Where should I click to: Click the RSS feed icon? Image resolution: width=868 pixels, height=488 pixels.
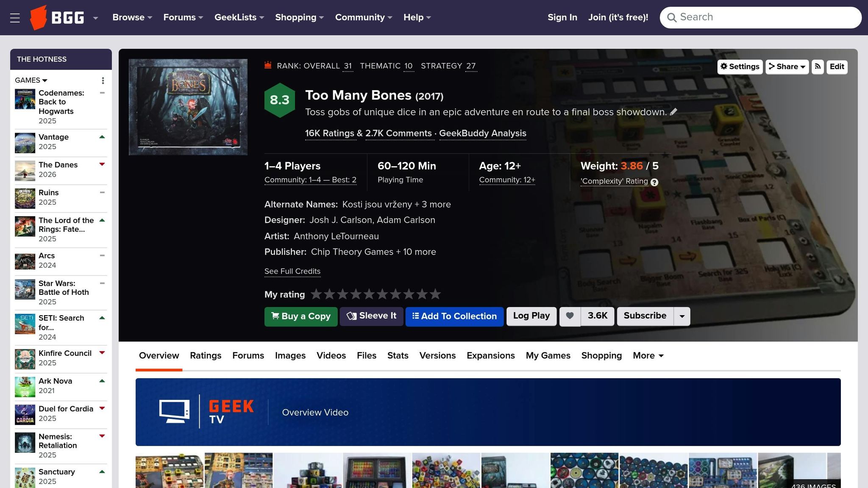(x=818, y=67)
